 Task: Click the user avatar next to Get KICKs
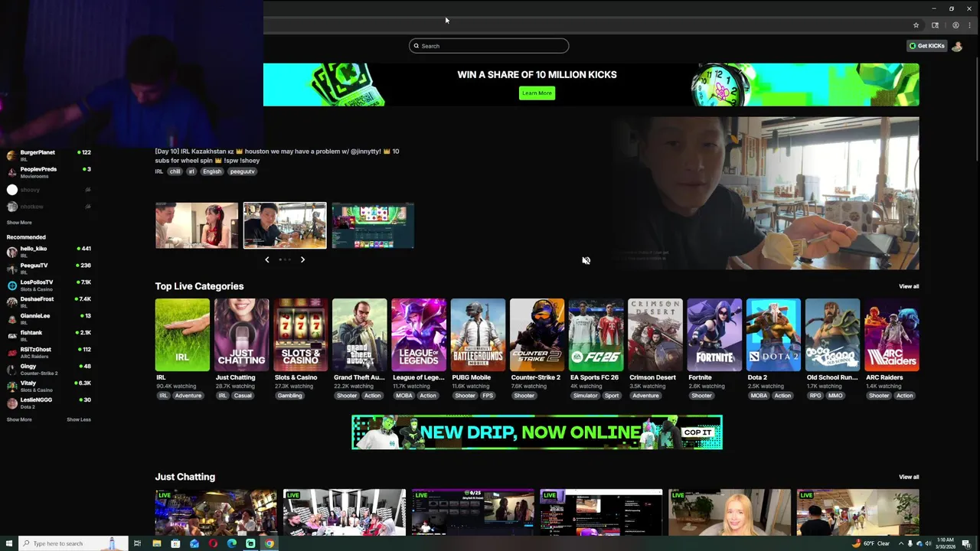pos(957,46)
